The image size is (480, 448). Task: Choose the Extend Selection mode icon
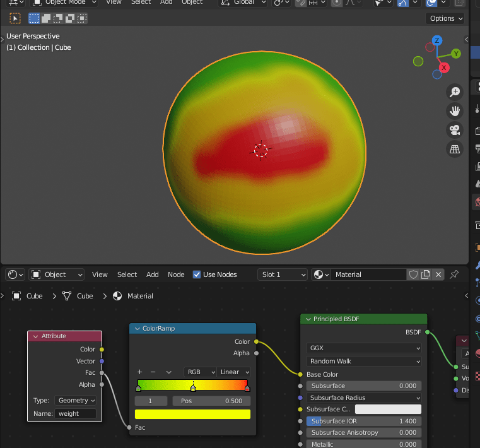point(46,18)
